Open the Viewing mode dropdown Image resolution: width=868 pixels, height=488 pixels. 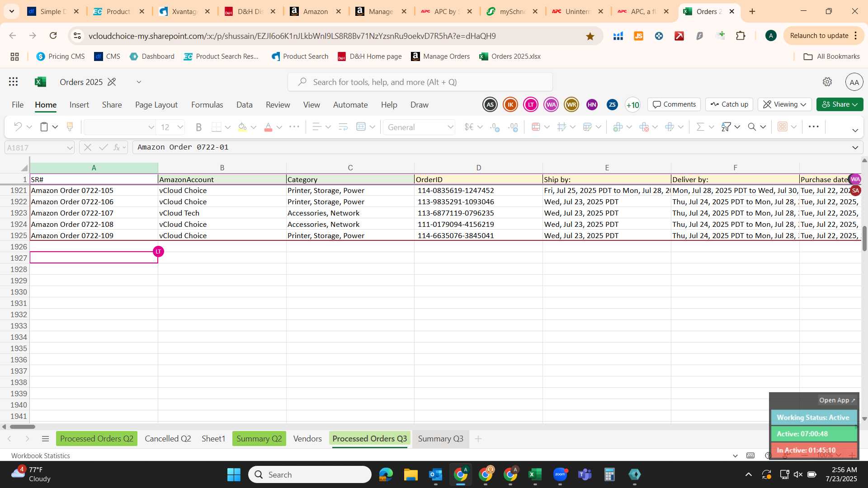pos(785,104)
